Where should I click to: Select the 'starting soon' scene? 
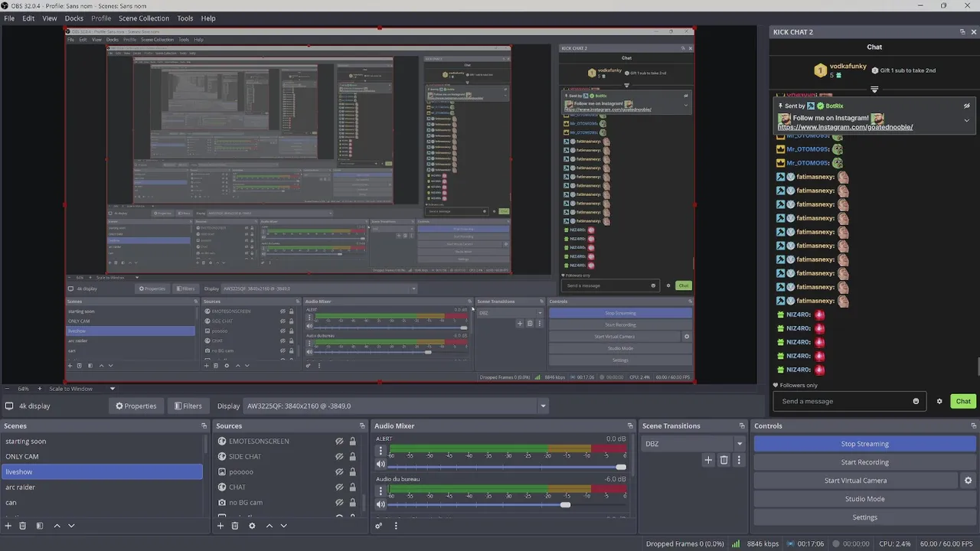coord(102,442)
